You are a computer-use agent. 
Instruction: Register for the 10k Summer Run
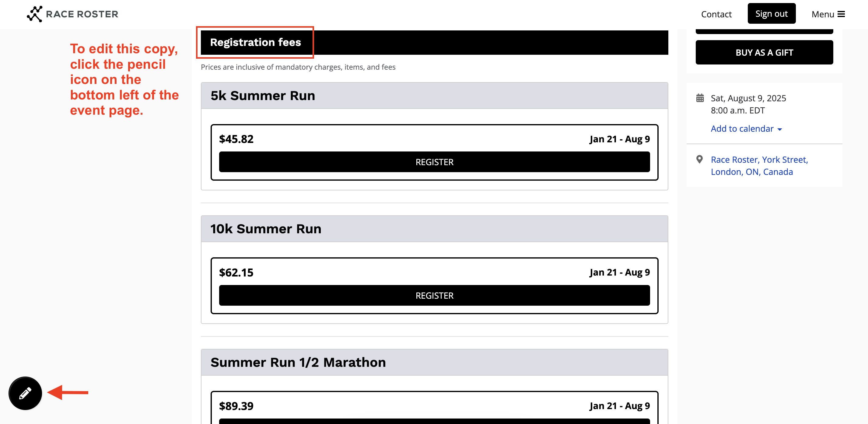click(434, 295)
